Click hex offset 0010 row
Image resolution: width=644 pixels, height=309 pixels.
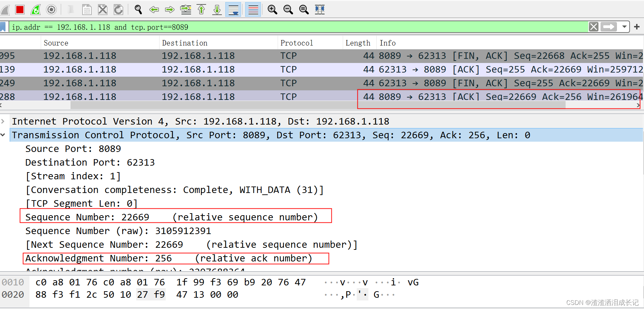click(13, 282)
